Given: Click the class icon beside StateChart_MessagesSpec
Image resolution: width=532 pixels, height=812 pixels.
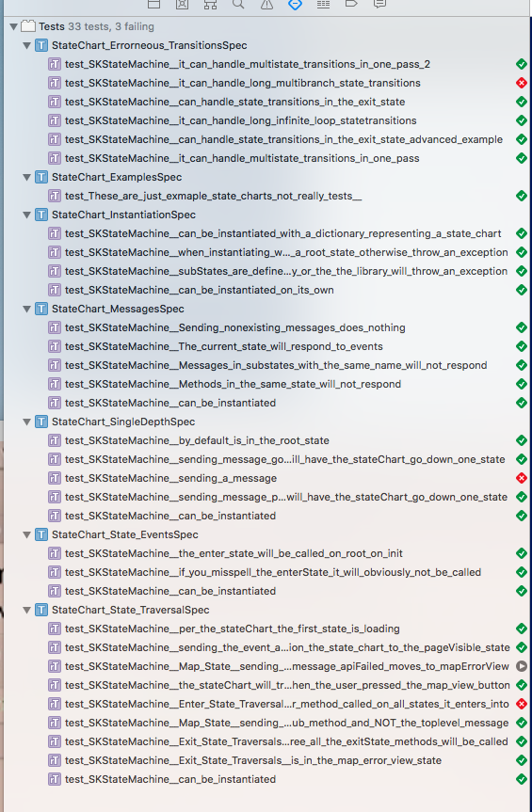Looking at the screenshot, I should tap(41, 310).
